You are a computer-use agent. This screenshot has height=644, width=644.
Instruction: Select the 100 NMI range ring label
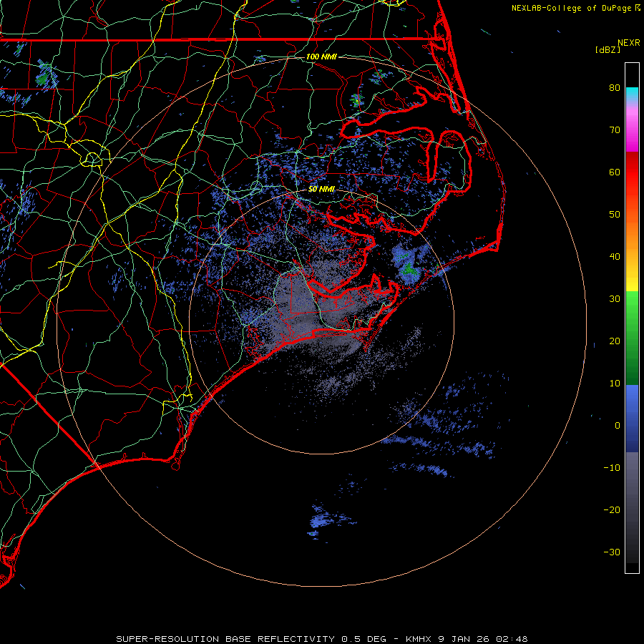point(321,57)
